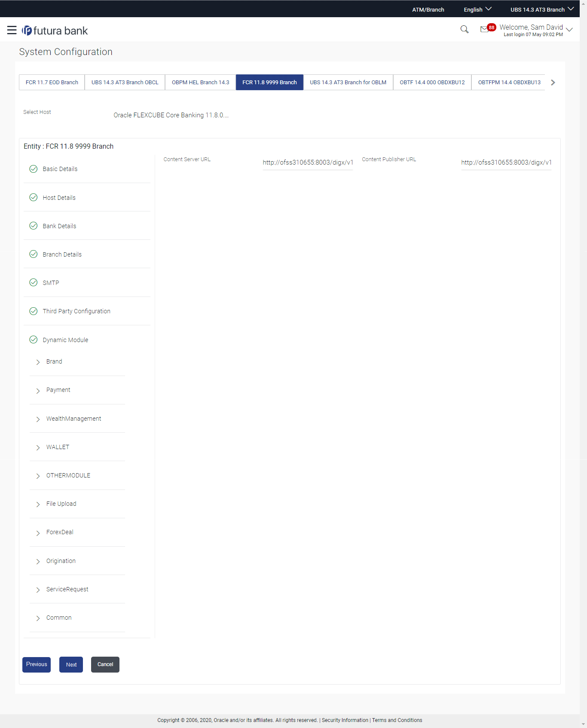The height and width of the screenshot is (728, 587).
Task: Open UBS 14.3 AT3 Branch entity dropdown
Action: [x=542, y=9]
